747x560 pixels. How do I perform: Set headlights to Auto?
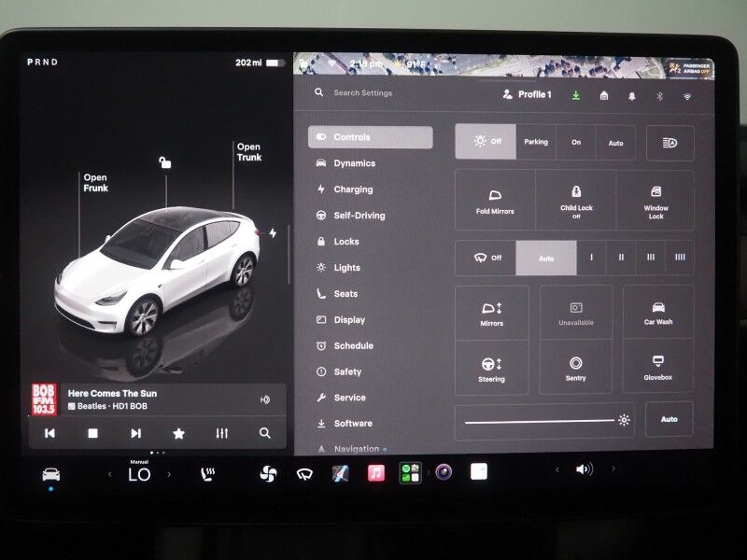coord(615,143)
